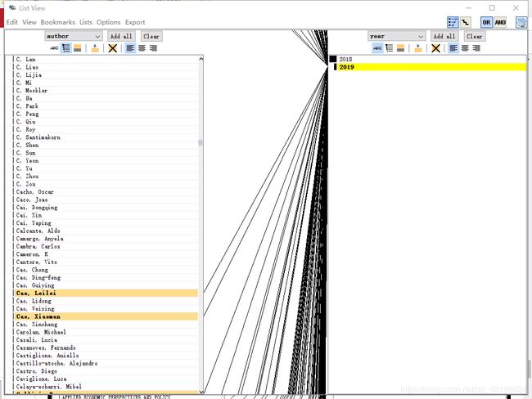
Task: Select author Casanoves, Fernando
Action: click(x=106, y=347)
